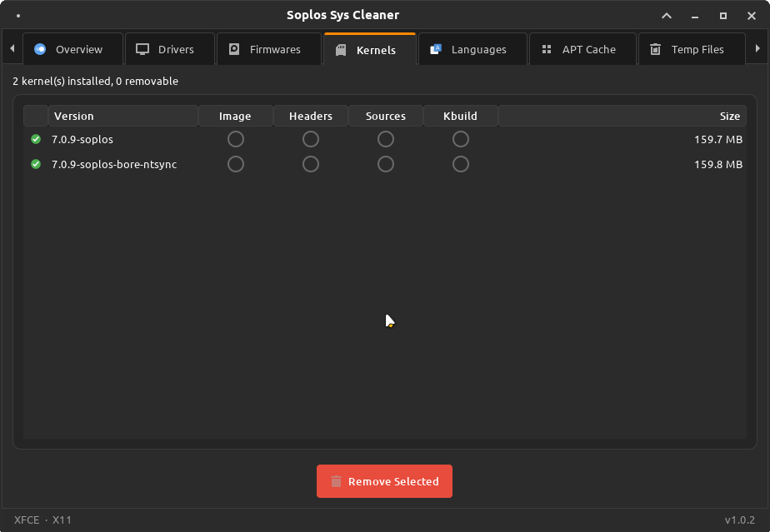
Task: Switch to the APT Cache tab
Action: (x=582, y=49)
